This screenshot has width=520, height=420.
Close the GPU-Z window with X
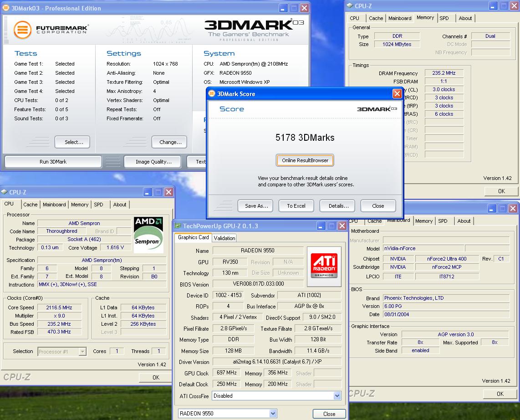click(x=342, y=226)
